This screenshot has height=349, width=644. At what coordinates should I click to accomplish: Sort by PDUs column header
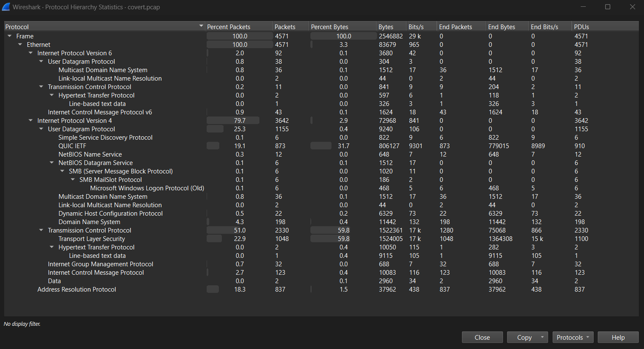[x=606, y=27]
